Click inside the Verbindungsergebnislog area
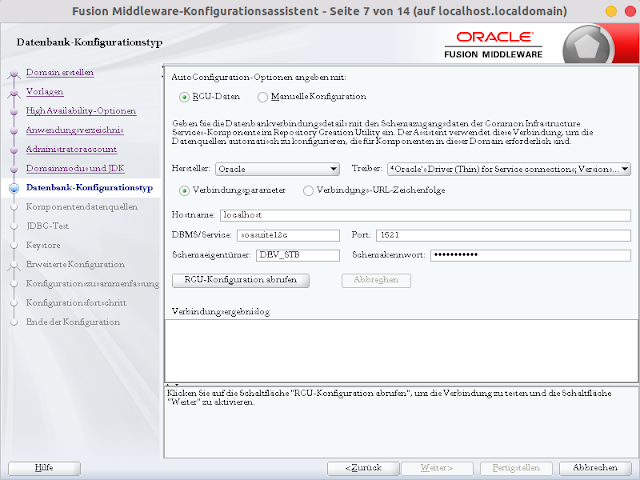The width and height of the screenshot is (640, 480). (x=402, y=351)
